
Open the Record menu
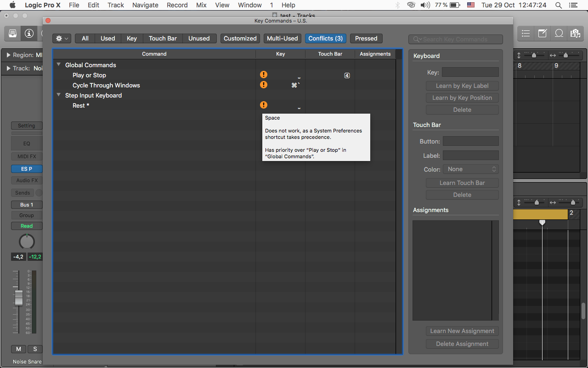click(x=177, y=5)
